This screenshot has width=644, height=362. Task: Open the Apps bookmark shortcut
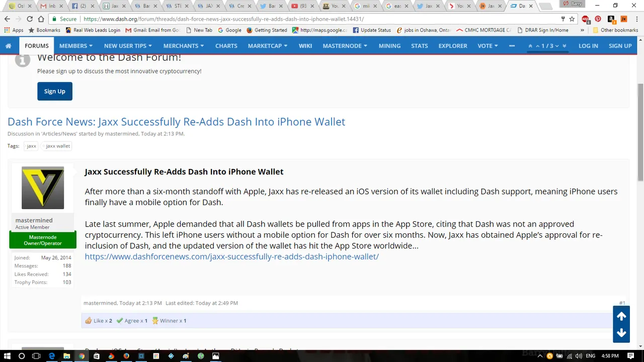pos(14,30)
